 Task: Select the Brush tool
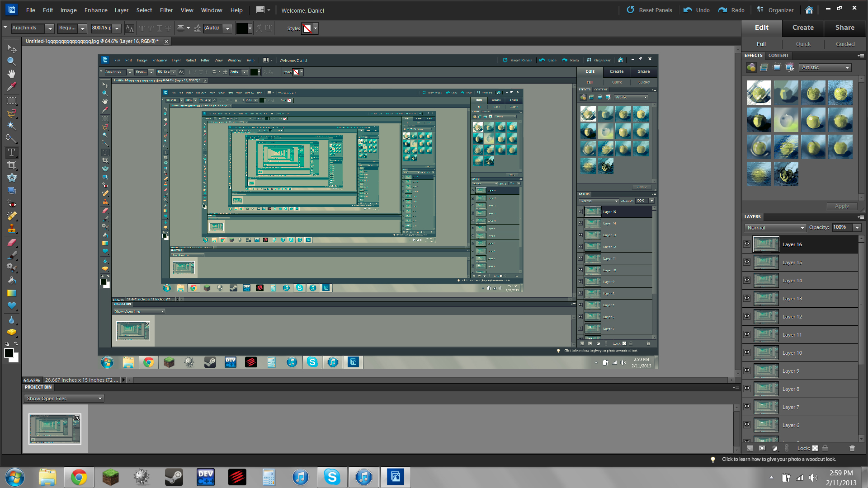click(x=12, y=255)
